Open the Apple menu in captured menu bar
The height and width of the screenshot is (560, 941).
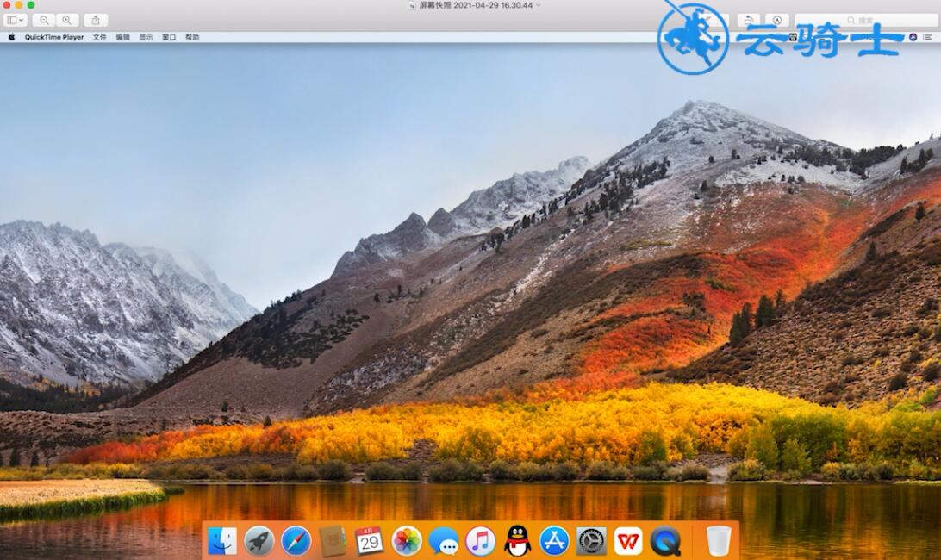click(11, 37)
